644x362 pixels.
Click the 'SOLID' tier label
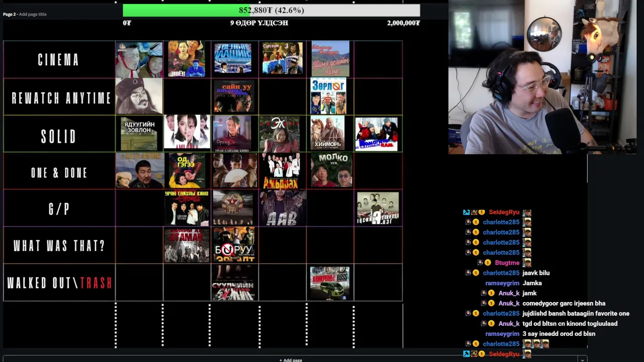[59, 136]
